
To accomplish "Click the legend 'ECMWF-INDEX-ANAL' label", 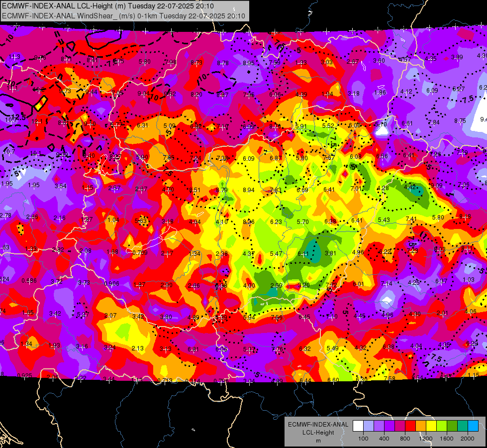I will (x=318, y=425).
